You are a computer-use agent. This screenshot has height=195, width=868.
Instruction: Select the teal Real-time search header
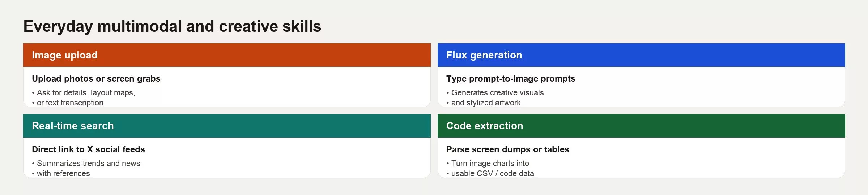[227, 126]
